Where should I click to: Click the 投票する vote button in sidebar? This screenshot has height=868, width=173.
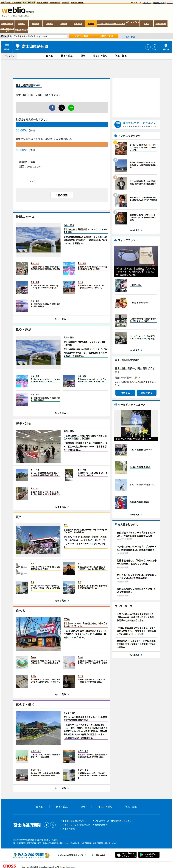tap(125, 393)
